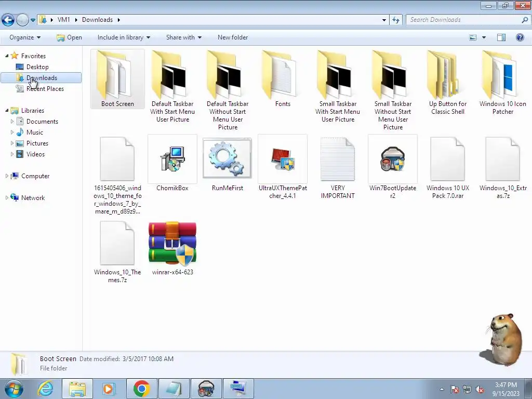Open Default Taskbar Without Start Menu User Picture folder
This screenshot has width=532, height=399.
pos(228,90)
